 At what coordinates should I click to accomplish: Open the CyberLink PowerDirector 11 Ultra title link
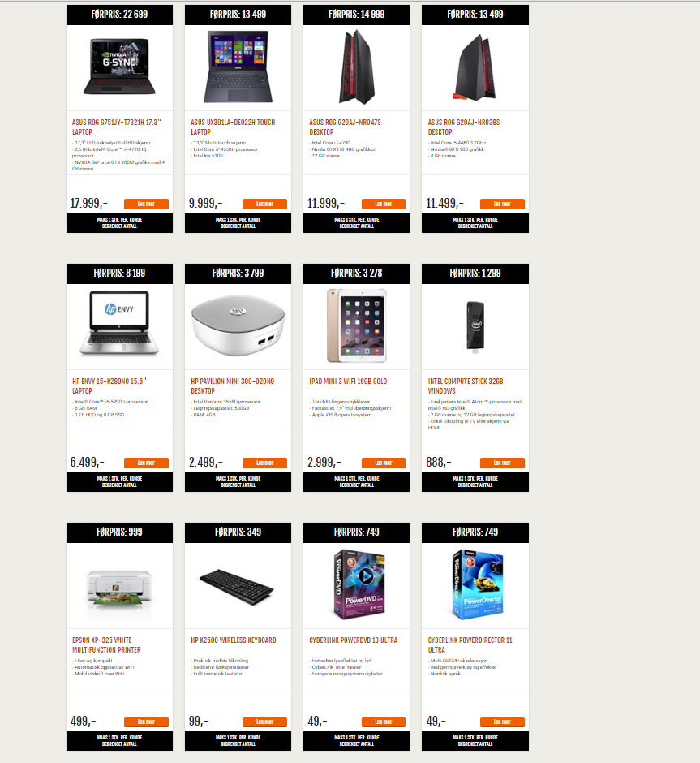point(470,644)
